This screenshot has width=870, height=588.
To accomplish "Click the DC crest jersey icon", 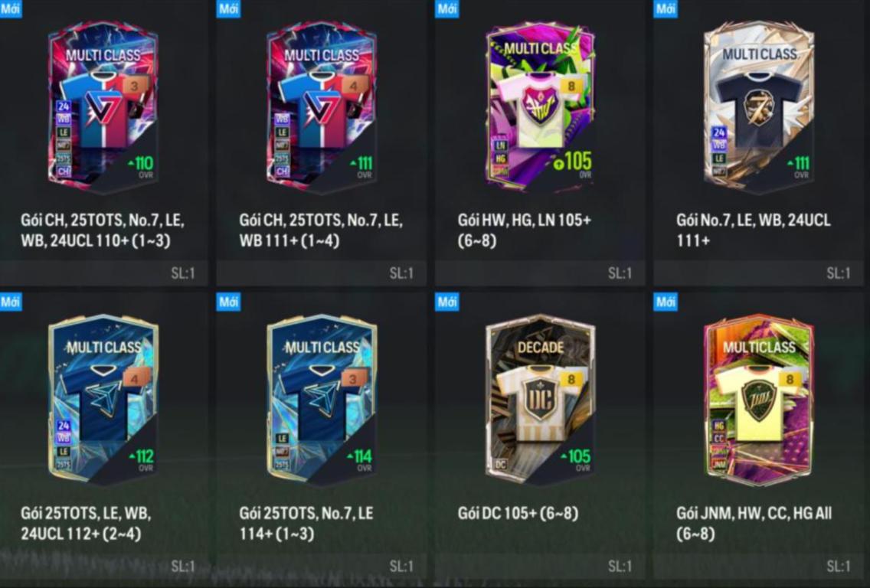I will (540, 402).
